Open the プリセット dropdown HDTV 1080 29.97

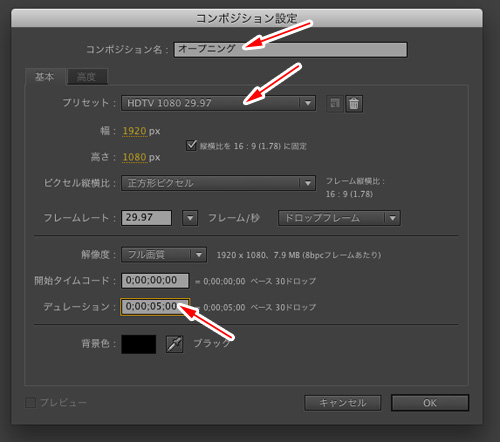coord(218,103)
